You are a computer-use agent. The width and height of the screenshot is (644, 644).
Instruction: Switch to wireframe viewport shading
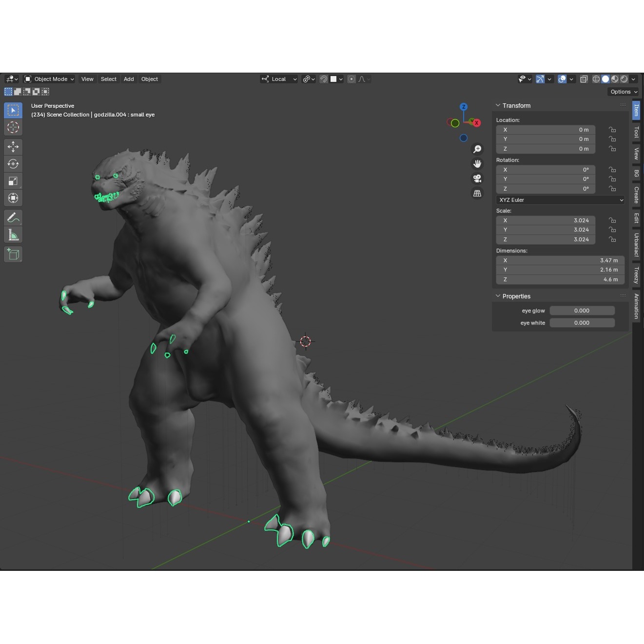coord(596,79)
